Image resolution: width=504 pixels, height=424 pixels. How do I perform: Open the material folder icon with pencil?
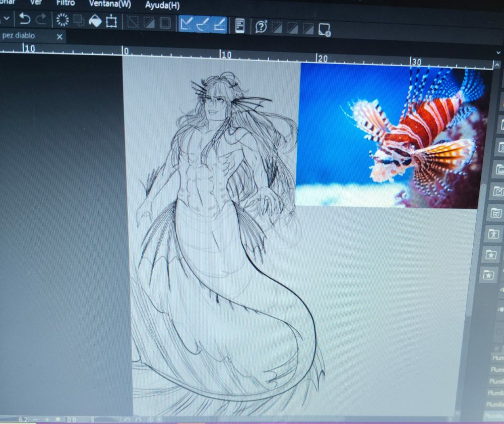pos(498,192)
